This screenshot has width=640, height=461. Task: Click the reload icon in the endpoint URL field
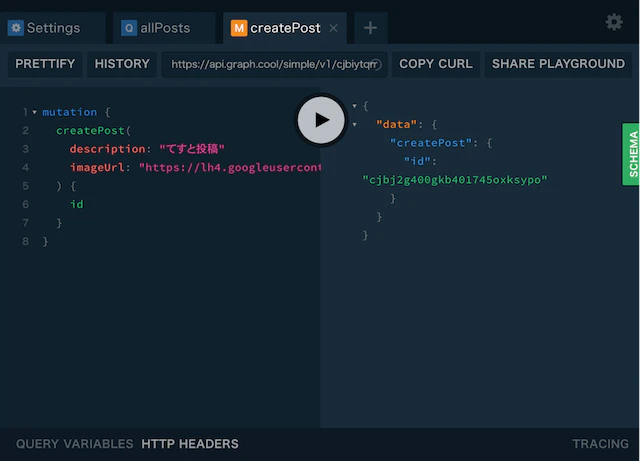click(x=377, y=64)
